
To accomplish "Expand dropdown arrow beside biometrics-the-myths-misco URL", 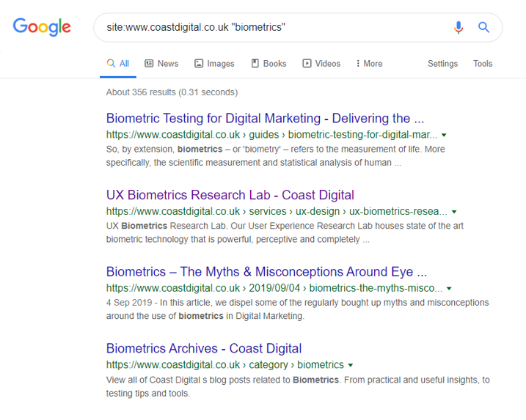I will point(449,288).
